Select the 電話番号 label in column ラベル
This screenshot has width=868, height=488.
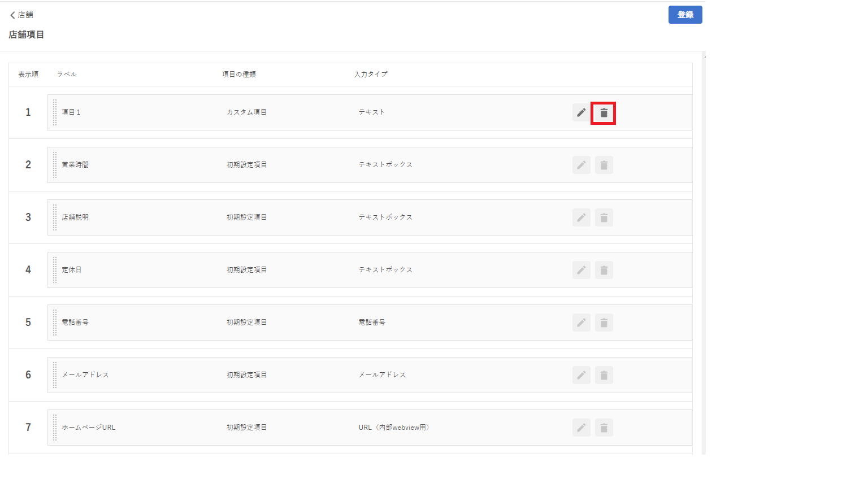tap(75, 323)
